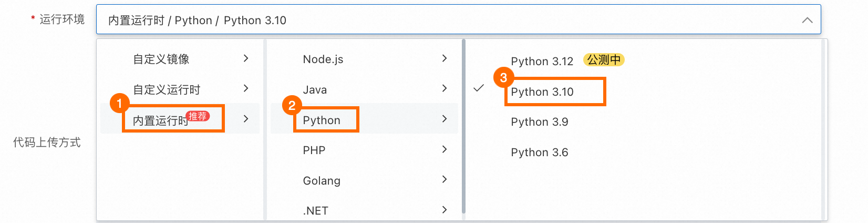This screenshot has height=223, width=868.
Task: Select 自定义镜像 option
Action: tap(161, 59)
